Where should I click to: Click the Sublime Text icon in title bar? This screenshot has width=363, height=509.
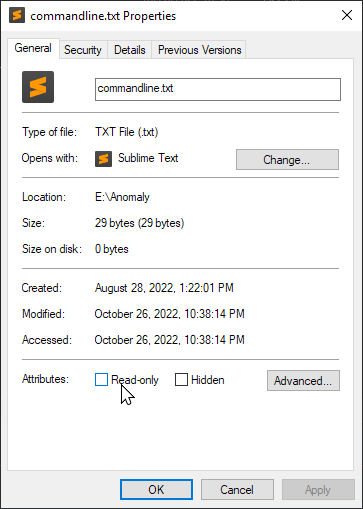click(17, 15)
